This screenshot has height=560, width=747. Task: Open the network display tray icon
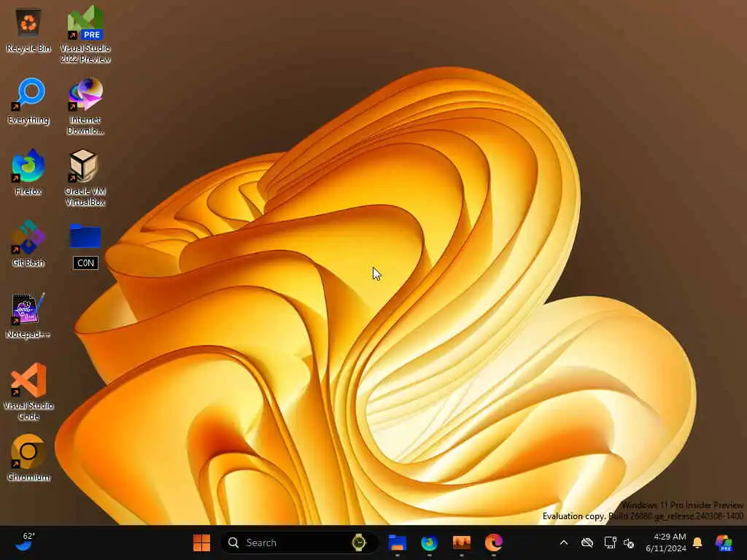611,542
